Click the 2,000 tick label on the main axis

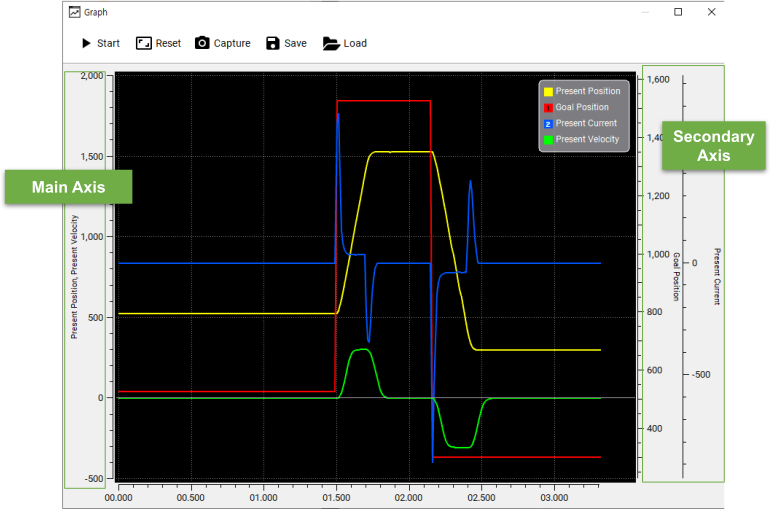(93, 76)
